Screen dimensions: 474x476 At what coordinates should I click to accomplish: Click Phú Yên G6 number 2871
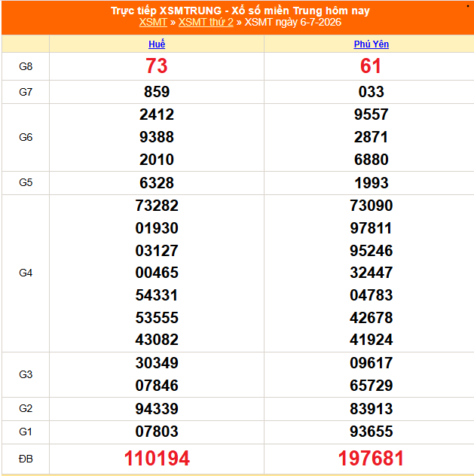371,137
